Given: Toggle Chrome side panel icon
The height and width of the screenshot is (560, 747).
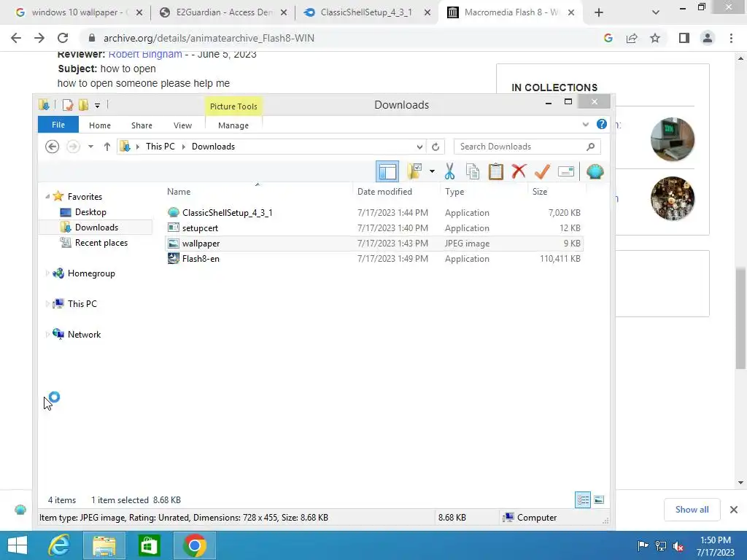Looking at the screenshot, I should [x=684, y=38].
